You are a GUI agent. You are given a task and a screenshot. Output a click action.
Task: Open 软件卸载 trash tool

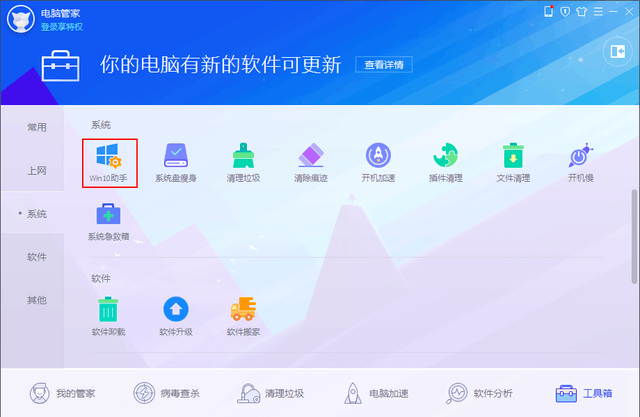point(108,317)
